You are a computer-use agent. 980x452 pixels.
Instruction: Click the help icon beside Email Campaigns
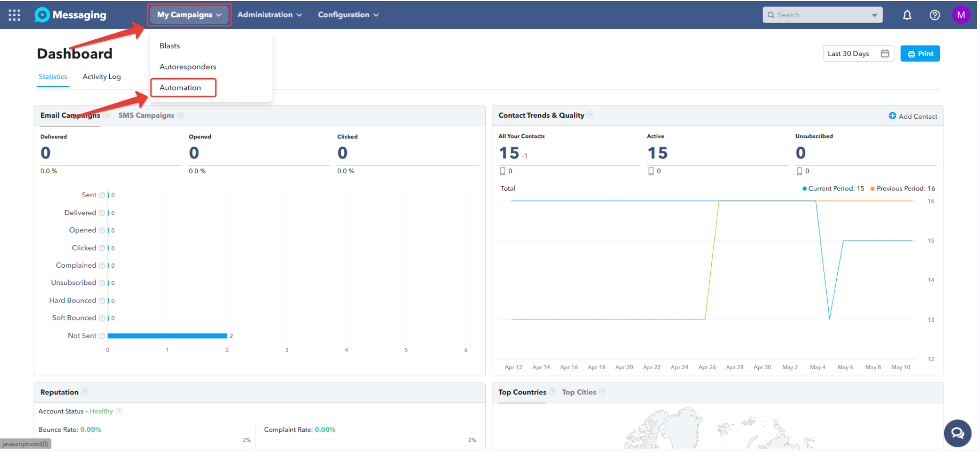pos(106,115)
